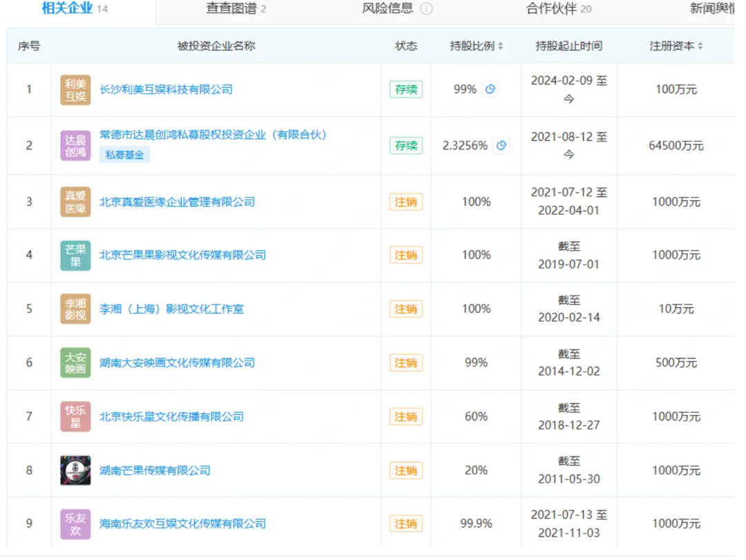Click the 李湘影视 logo in row 5
This screenshot has width=746, height=560.
(75, 309)
